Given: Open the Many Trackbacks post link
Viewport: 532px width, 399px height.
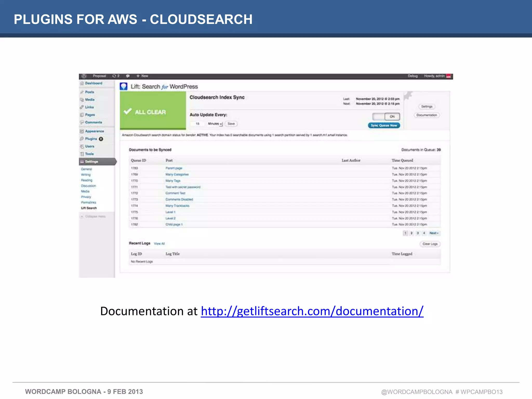Looking at the screenshot, I should 177,206.
